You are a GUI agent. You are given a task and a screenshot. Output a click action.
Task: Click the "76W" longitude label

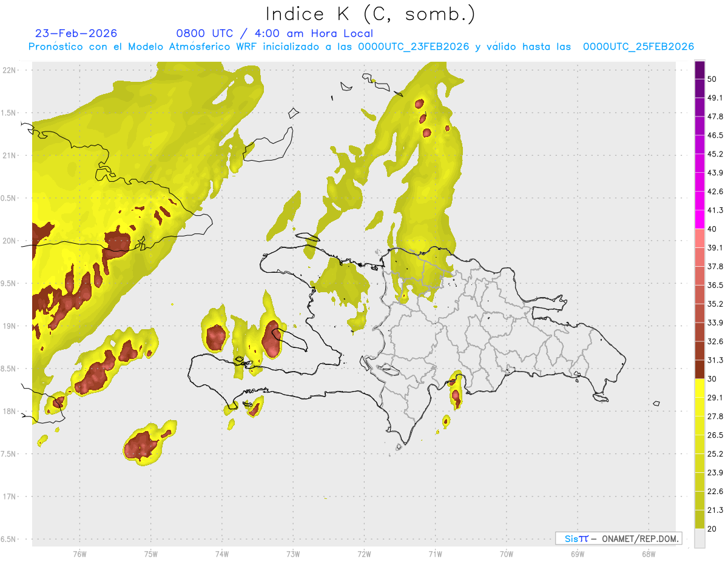[79, 554]
